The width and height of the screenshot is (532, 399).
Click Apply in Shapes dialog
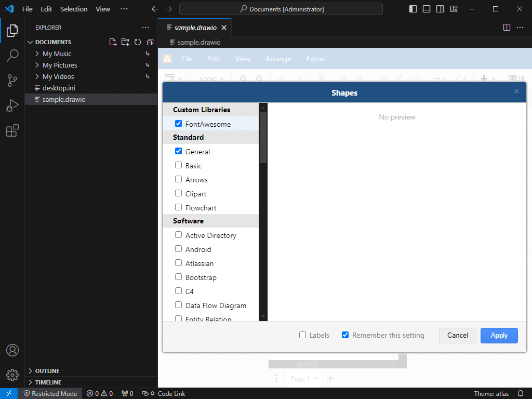[499, 335]
